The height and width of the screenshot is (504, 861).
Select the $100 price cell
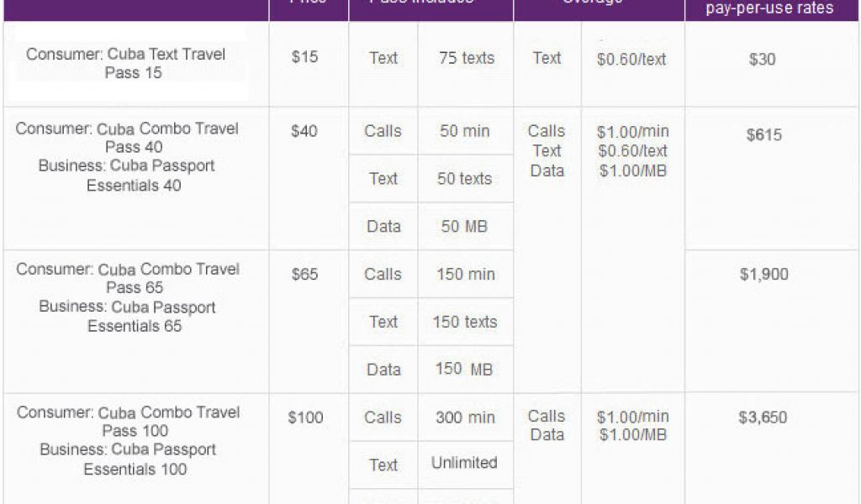click(304, 417)
